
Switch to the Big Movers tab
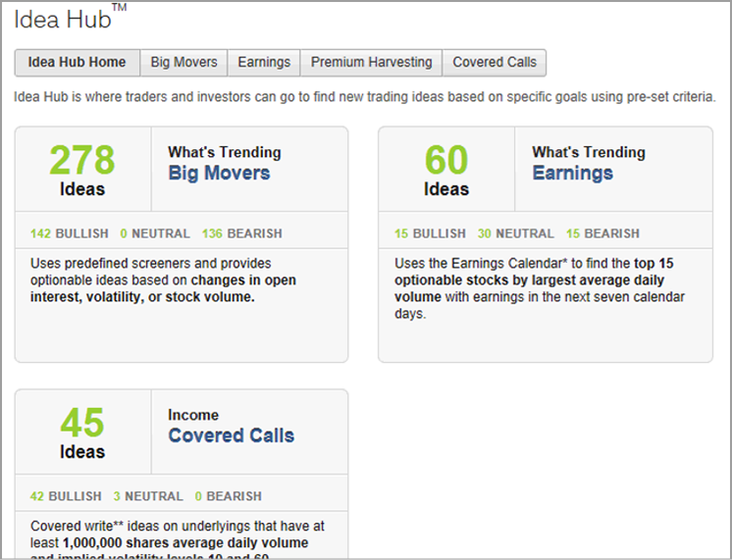(183, 63)
